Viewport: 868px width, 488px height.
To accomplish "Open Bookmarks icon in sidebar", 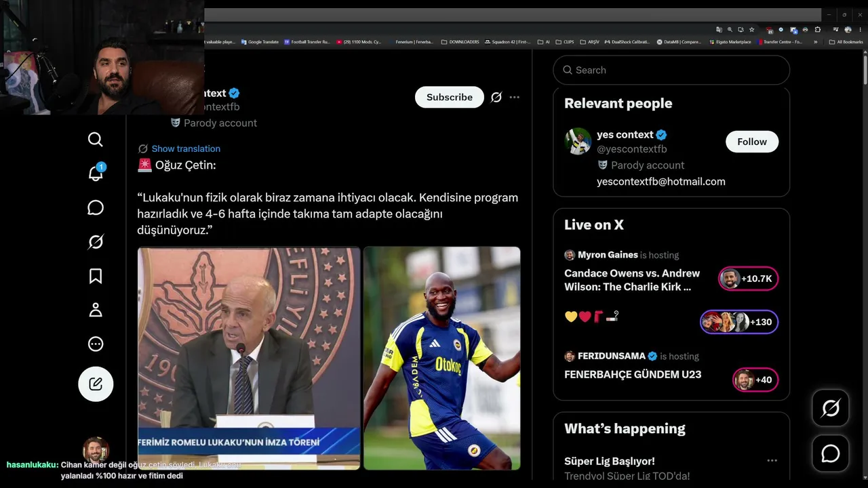I will 96,276.
